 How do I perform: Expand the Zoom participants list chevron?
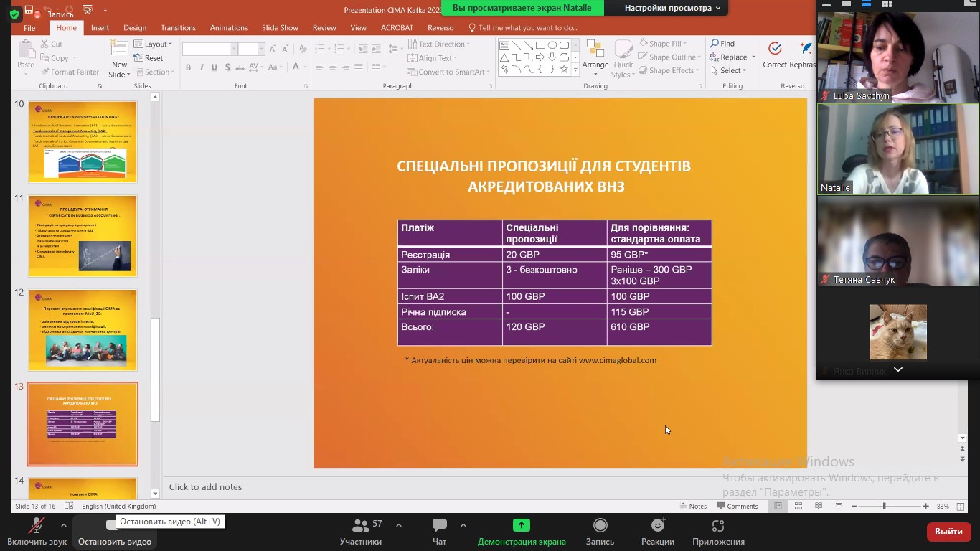897,369
